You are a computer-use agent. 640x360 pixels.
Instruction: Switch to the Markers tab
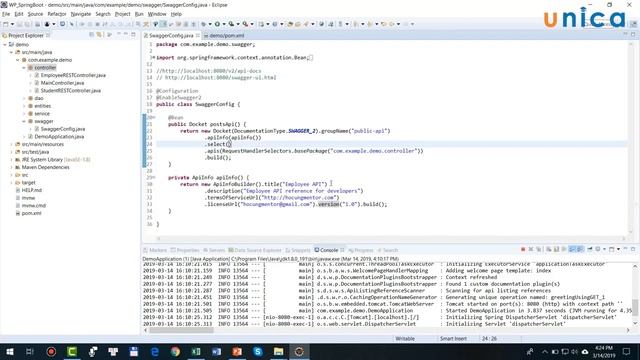coord(155,250)
